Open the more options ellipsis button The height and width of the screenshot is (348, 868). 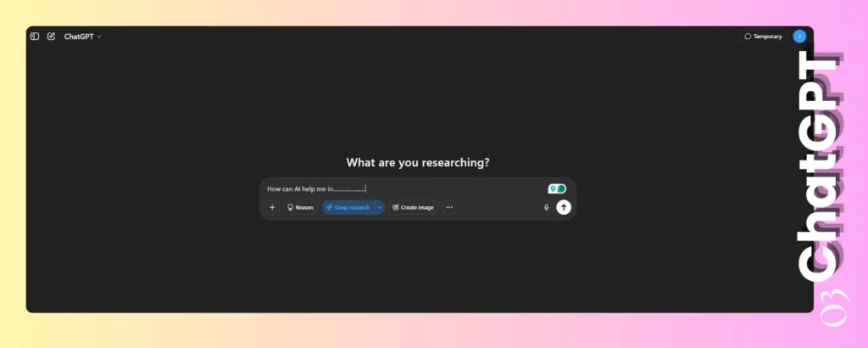(x=449, y=207)
